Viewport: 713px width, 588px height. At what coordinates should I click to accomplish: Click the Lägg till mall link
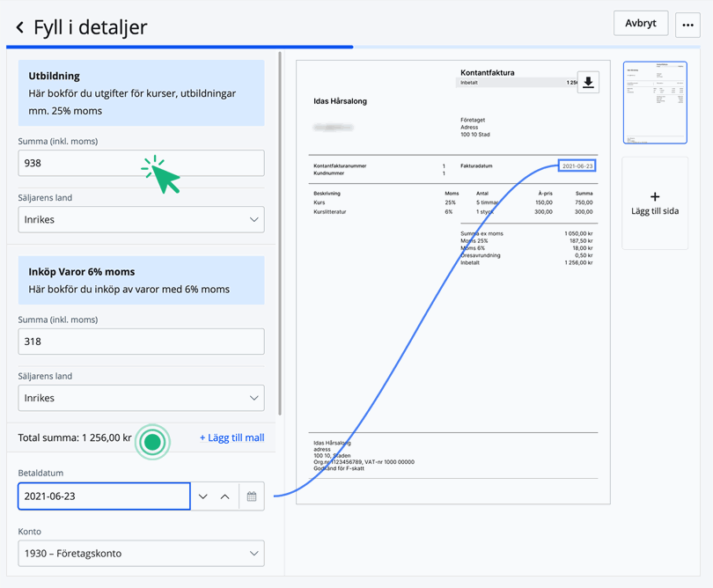coord(232,437)
